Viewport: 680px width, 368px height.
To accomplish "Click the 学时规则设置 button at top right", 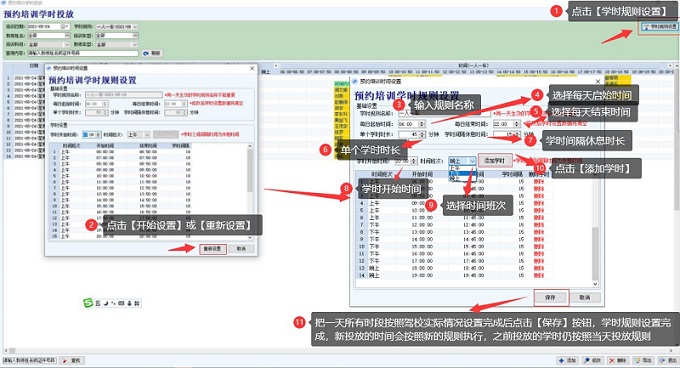I will click(x=659, y=27).
